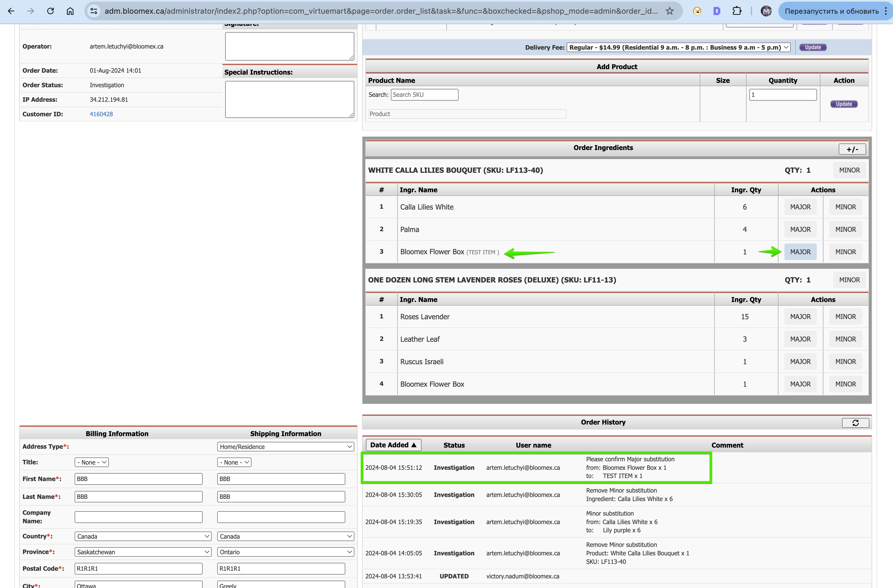Open customer ID 4160428 link
This screenshot has width=893, height=588.
(101, 114)
